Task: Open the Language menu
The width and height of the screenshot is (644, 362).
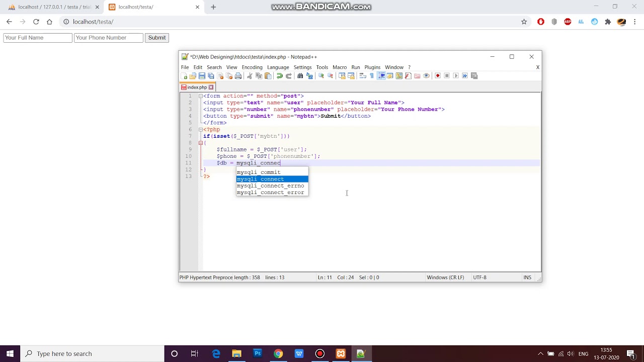Action: point(278,67)
